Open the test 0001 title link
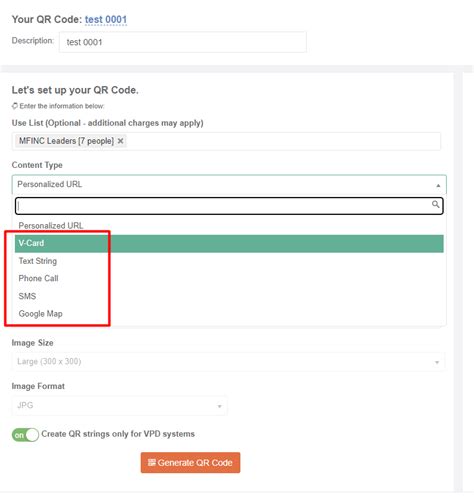 point(106,19)
